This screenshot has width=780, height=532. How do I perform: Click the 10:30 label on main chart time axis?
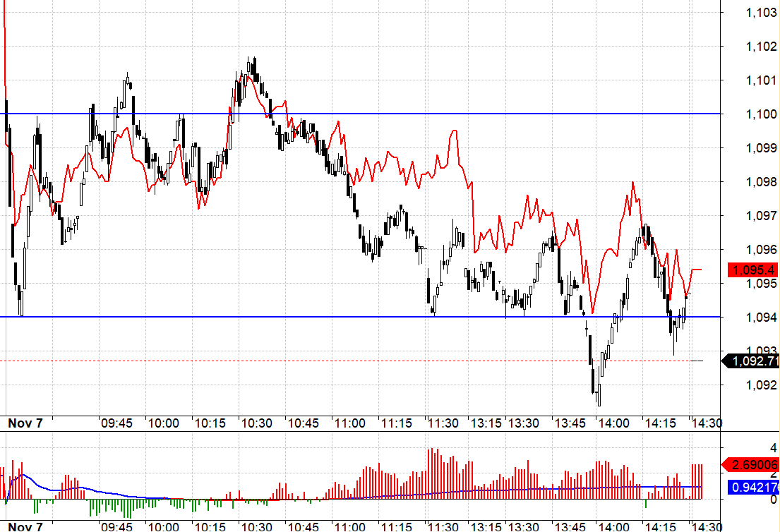coord(256,423)
